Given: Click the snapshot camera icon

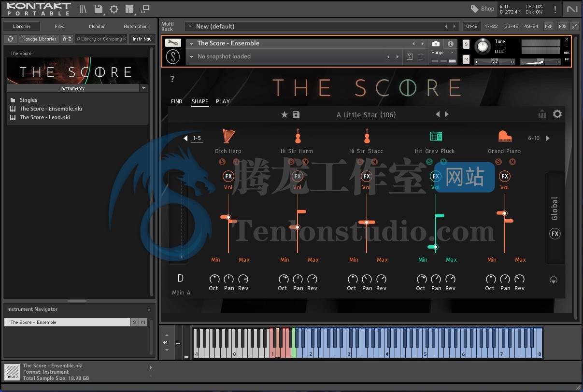Looking at the screenshot, I should 436,43.
